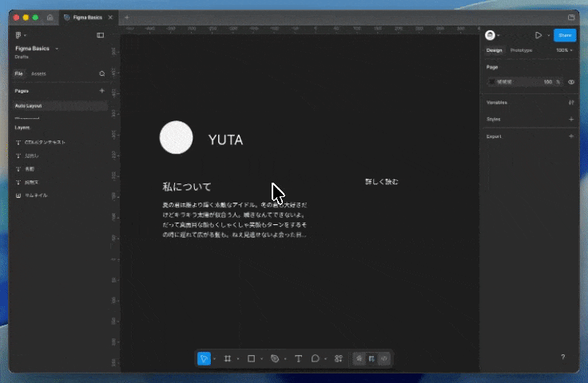Switch to the Assets tab
588x383 pixels.
coord(38,73)
